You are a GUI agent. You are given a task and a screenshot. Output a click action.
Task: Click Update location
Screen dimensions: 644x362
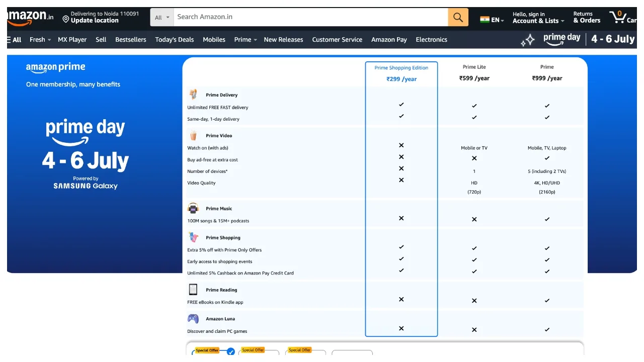coord(95,21)
